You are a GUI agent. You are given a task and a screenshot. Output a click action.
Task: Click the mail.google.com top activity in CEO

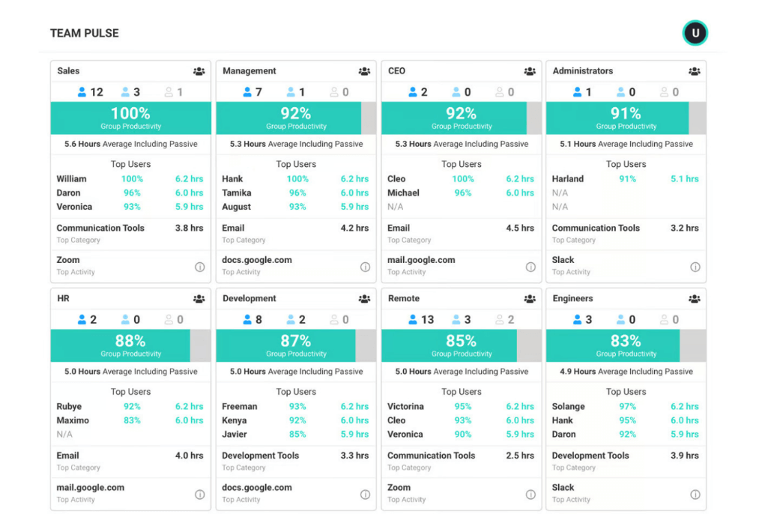pos(421,260)
